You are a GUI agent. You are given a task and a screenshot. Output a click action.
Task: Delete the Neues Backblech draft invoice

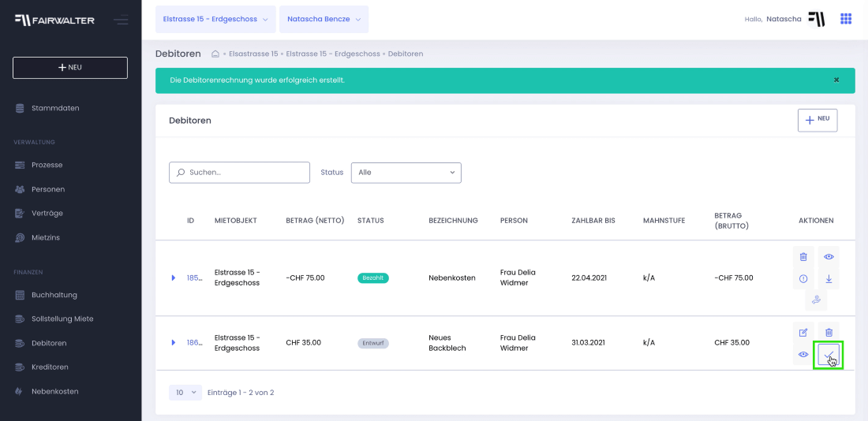tap(829, 333)
